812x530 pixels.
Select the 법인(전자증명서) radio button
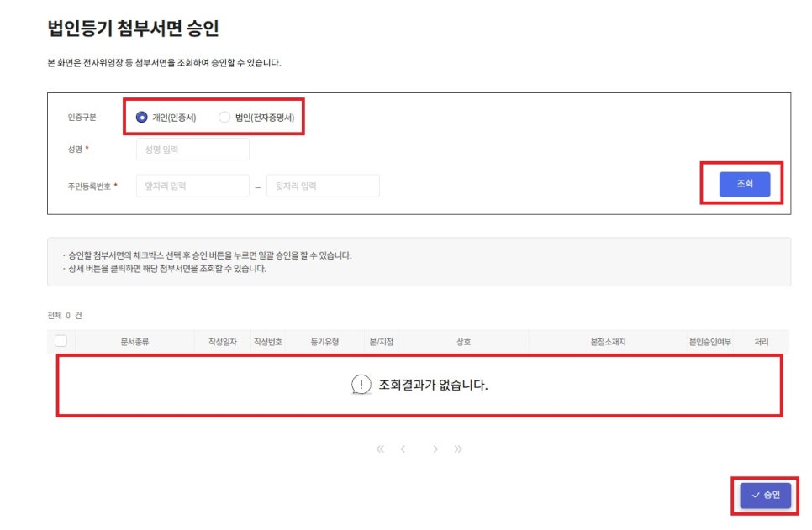click(224, 118)
